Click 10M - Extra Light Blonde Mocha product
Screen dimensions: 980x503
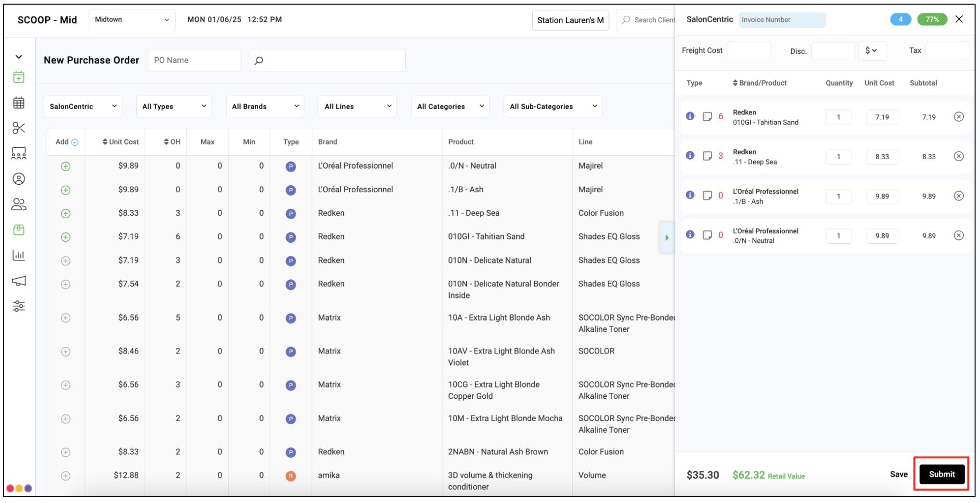pos(505,418)
